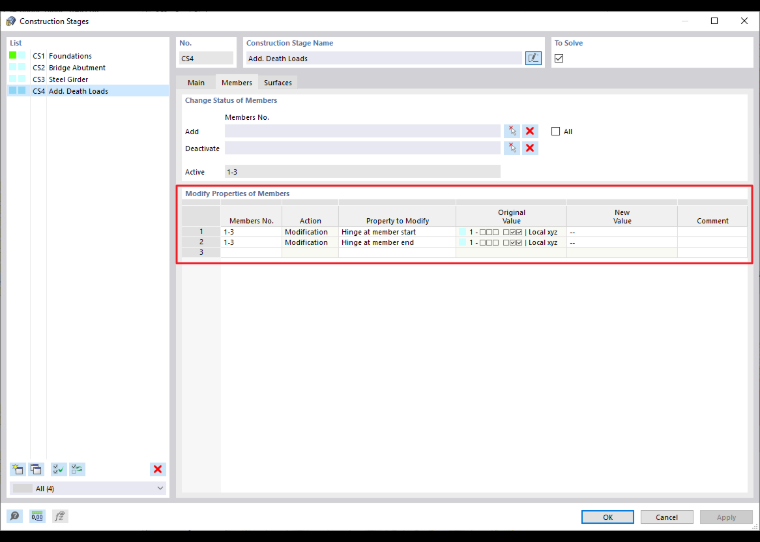Screen dimensions: 760x542
Task: Click the Deactivate Members No. input field
Action: [363, 148]
